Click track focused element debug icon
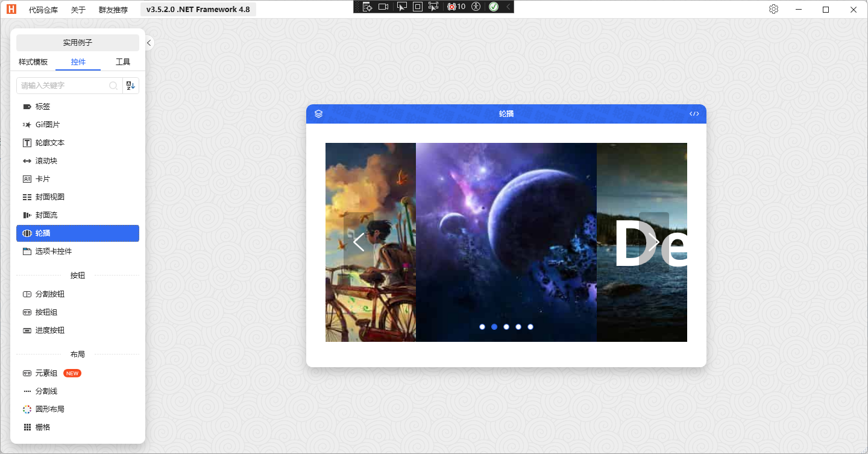The image size is (868, 454). coord(433,7)
